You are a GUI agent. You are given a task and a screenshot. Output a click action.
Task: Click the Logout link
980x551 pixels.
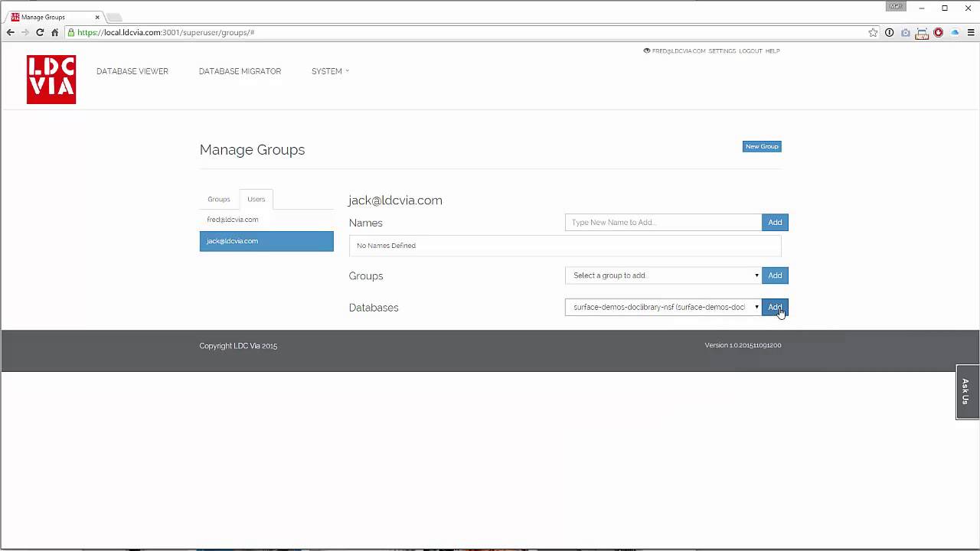coord(750,51)
